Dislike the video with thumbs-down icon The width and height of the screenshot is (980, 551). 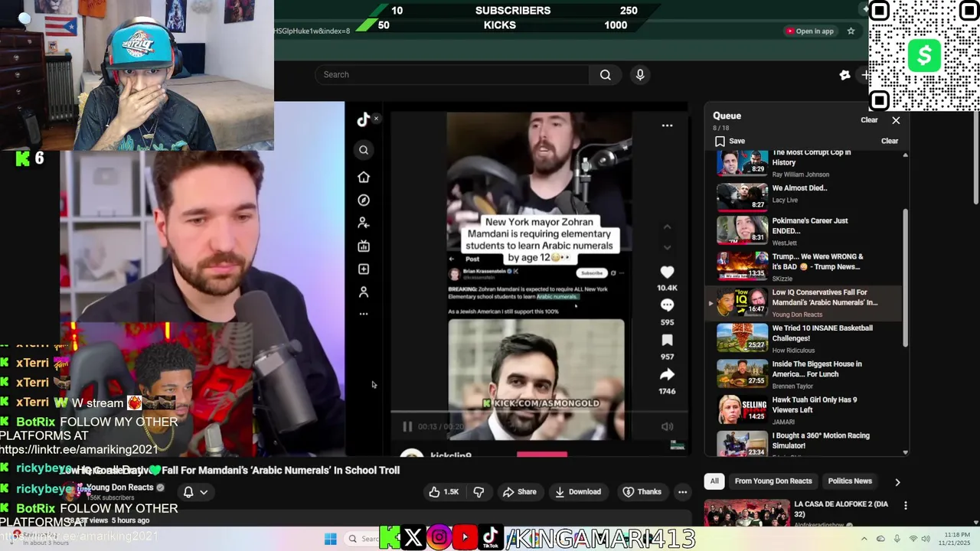coord(479,492)
